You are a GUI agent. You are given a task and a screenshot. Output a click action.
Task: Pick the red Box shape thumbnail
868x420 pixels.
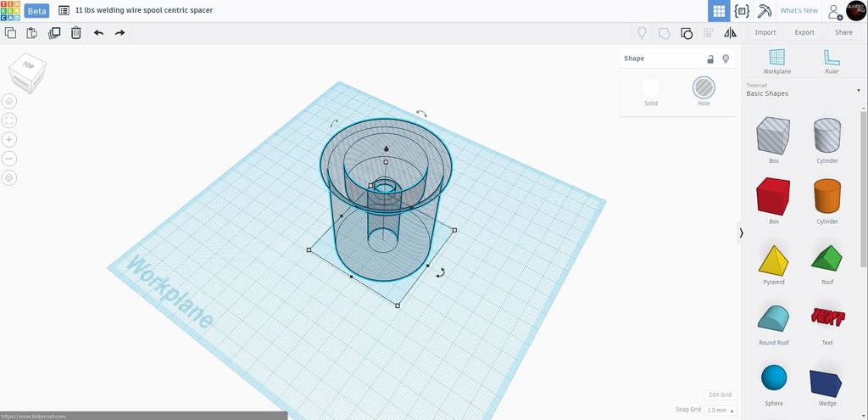(773, 196)
